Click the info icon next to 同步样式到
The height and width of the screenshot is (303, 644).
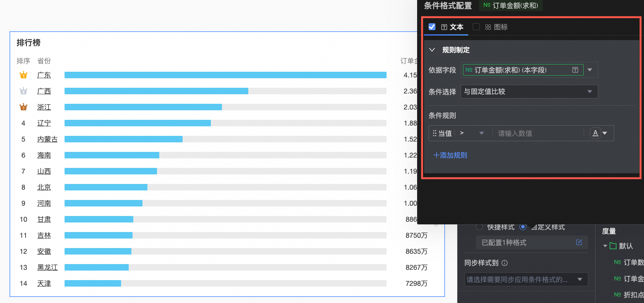coord(505,263)
